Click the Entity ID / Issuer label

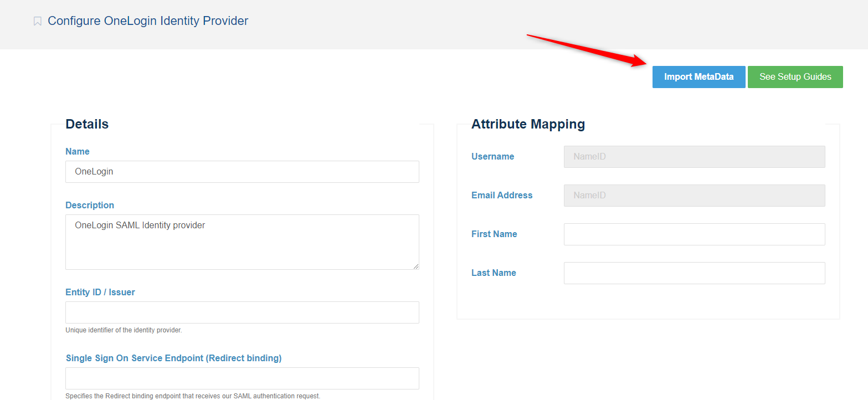(100, 292)
